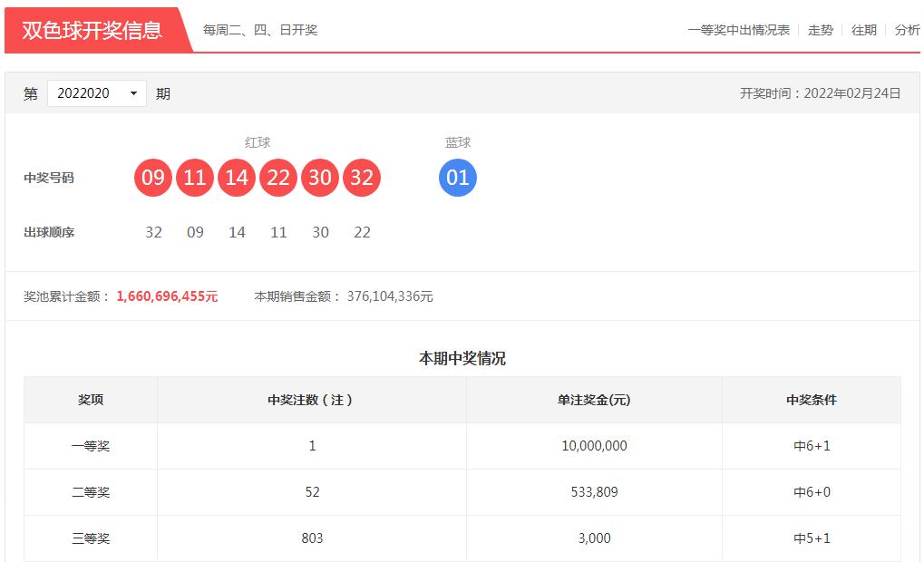
Task: Click the 中6+0 condition cell
Action: (812, 492)
